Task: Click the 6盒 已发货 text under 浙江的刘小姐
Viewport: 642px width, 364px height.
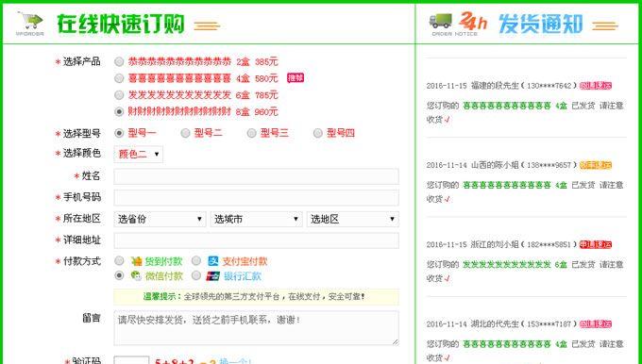Action: click(x=575, y=265)
